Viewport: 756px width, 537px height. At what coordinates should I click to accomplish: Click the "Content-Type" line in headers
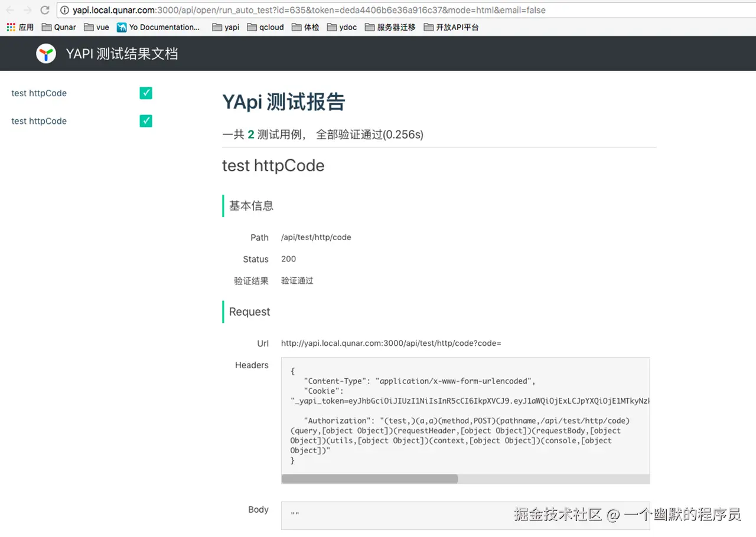(420, 381)
